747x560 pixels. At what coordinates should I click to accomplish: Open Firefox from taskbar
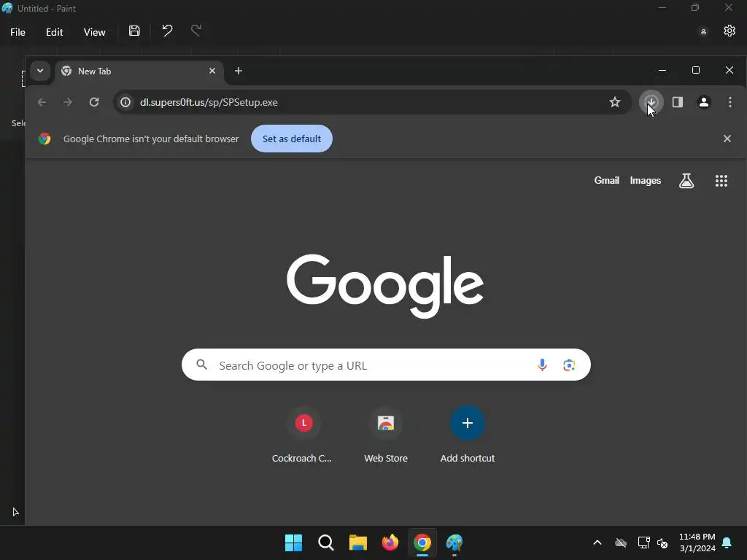tap(390, 542)
